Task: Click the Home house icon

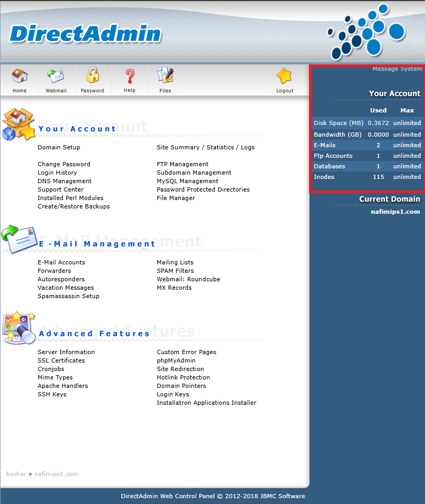Action: (20, 76)
